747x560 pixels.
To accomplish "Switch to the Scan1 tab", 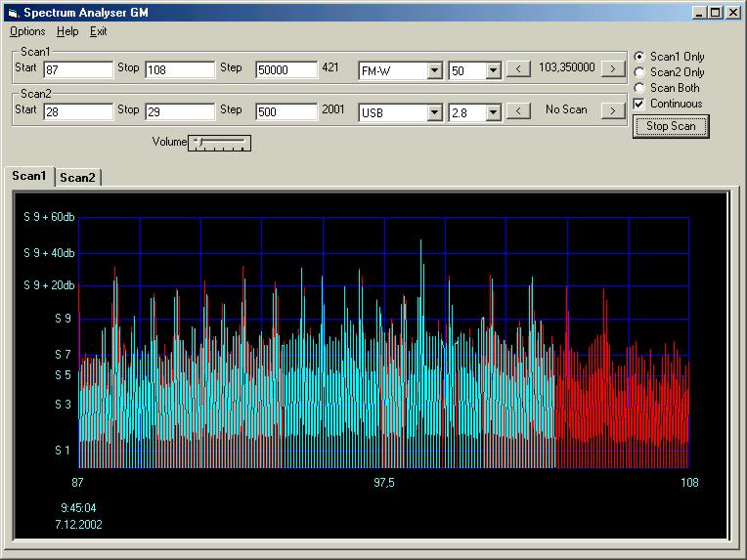I will click(28, 176).
